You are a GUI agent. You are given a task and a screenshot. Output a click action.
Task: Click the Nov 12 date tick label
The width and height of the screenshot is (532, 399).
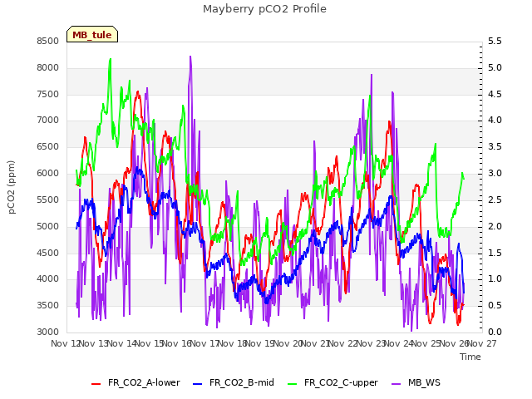[66, 343]
